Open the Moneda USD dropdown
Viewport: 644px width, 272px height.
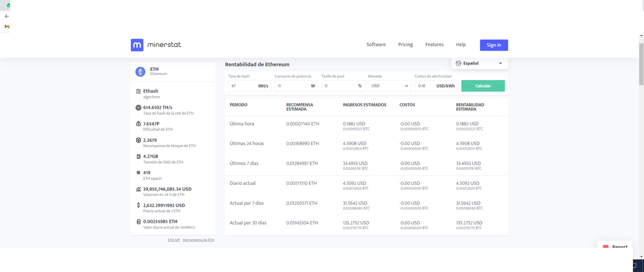(x=389, y=86)
